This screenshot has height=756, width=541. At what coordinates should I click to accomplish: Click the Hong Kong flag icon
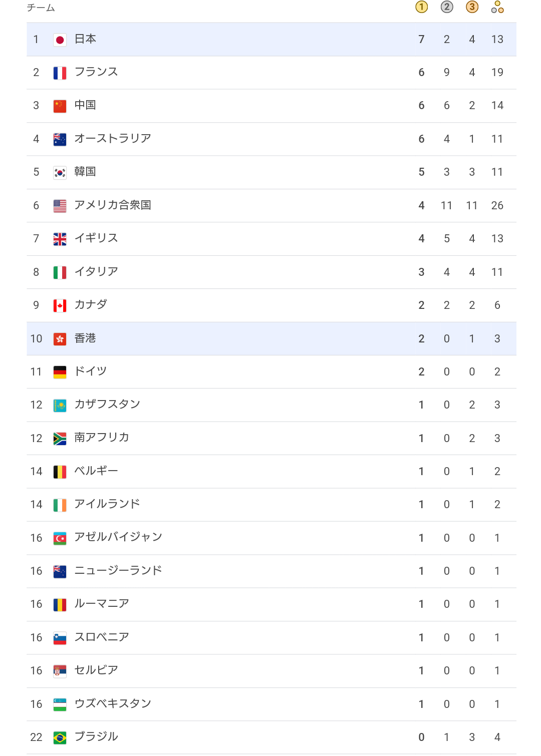tap(60, 339)
